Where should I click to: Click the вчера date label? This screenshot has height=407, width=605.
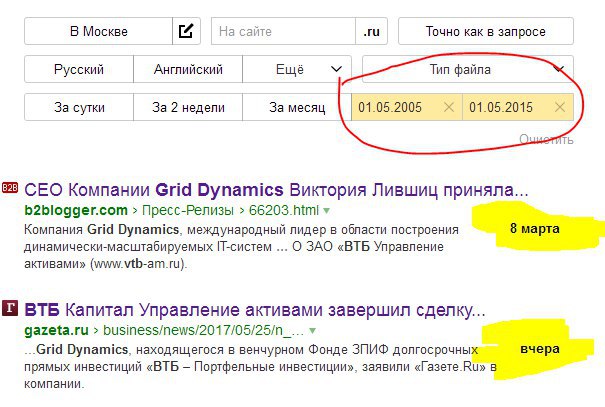540,348
